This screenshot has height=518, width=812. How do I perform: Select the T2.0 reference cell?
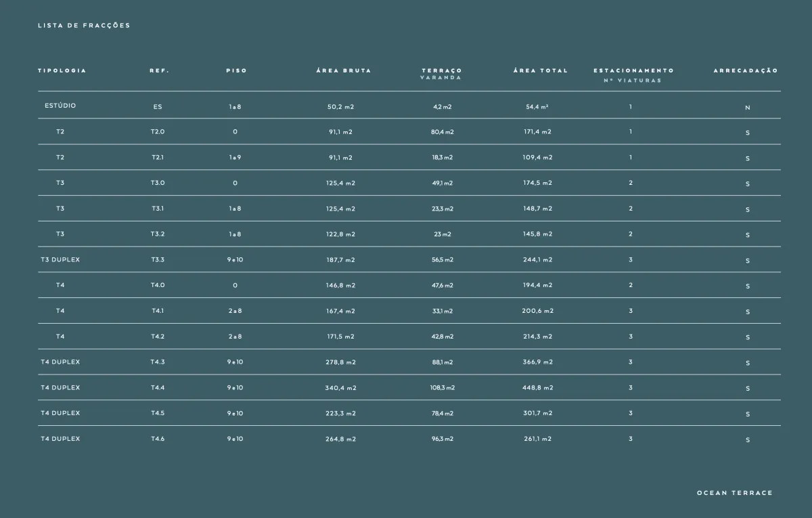(158, 131)
